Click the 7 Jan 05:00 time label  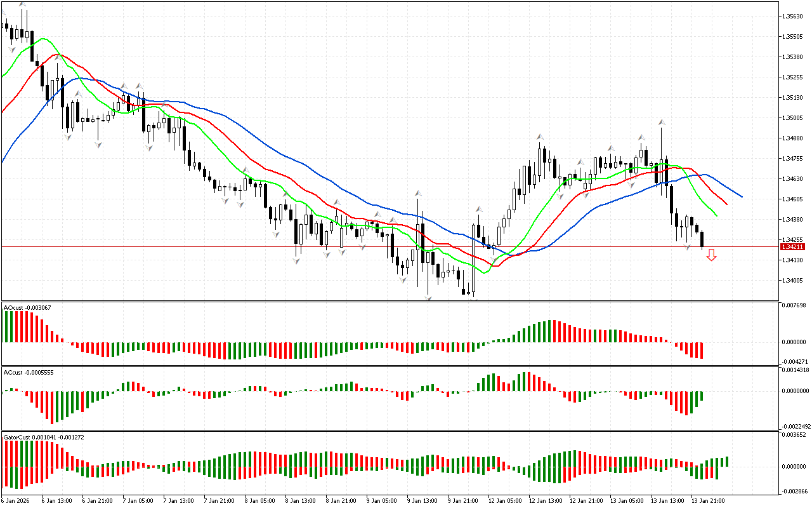138,500
